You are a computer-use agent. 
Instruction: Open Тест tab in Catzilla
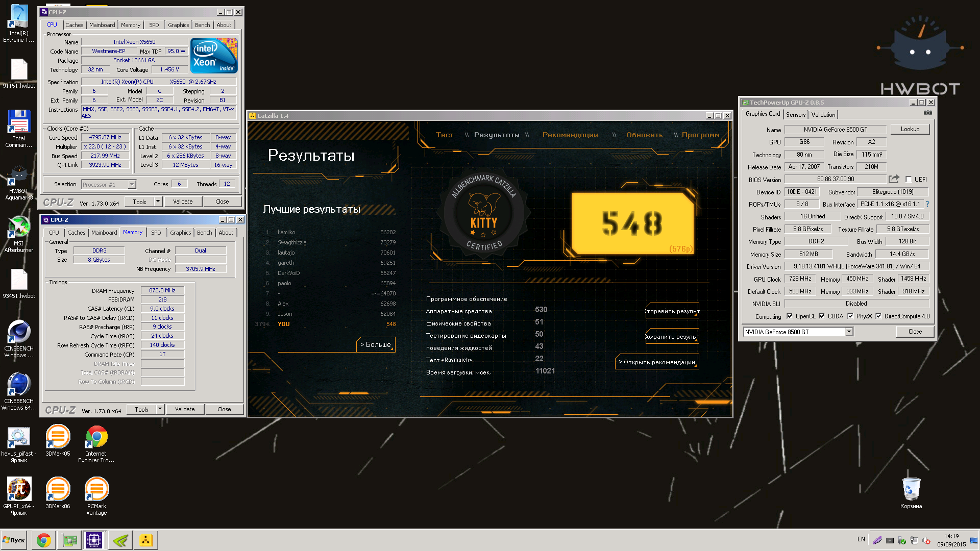pos(445,135)
